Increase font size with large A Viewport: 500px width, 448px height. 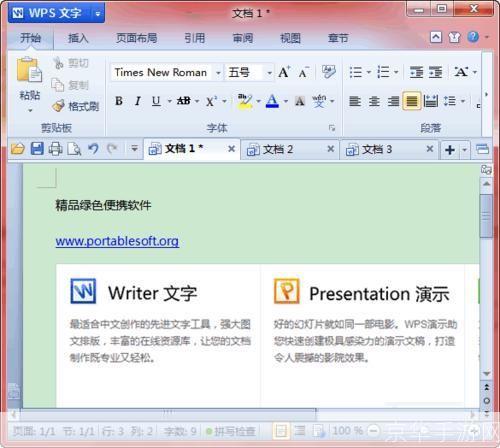[284, 72]
